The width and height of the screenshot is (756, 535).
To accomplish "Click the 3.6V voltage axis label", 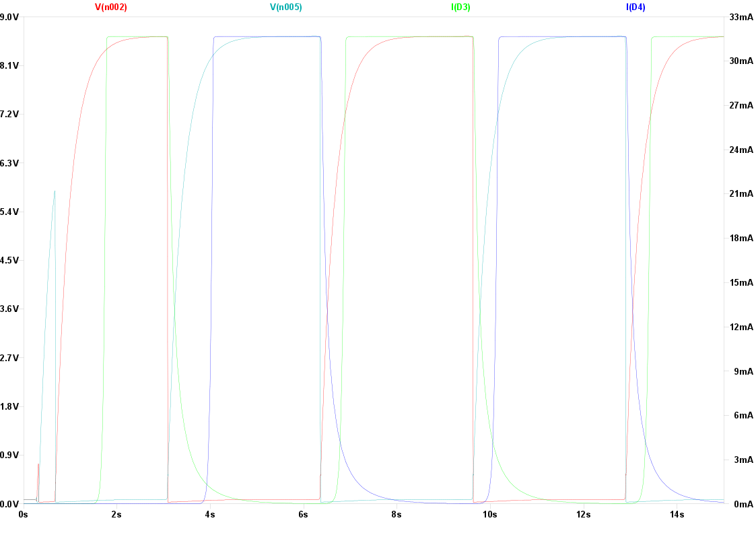I will click(x=9, y=309).
